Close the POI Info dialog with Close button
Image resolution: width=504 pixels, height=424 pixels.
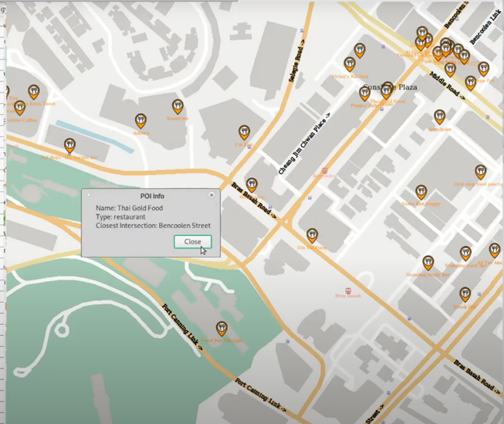[x=193, y=241]
